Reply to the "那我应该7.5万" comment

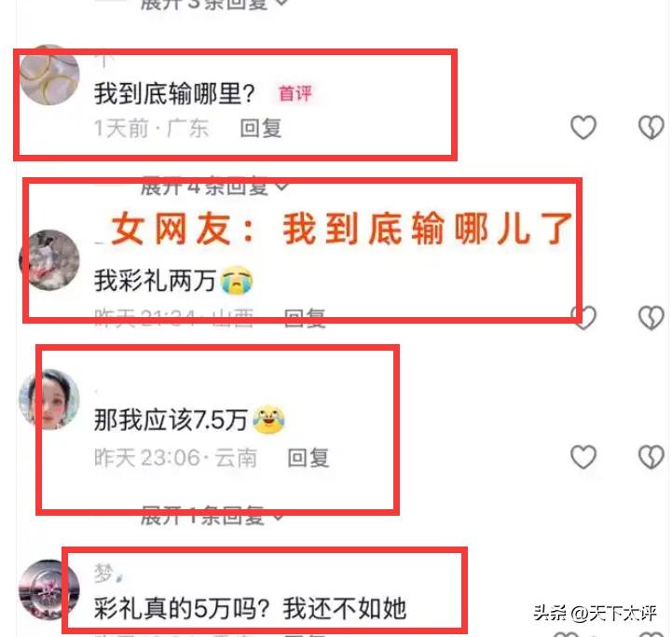point(309,458)
